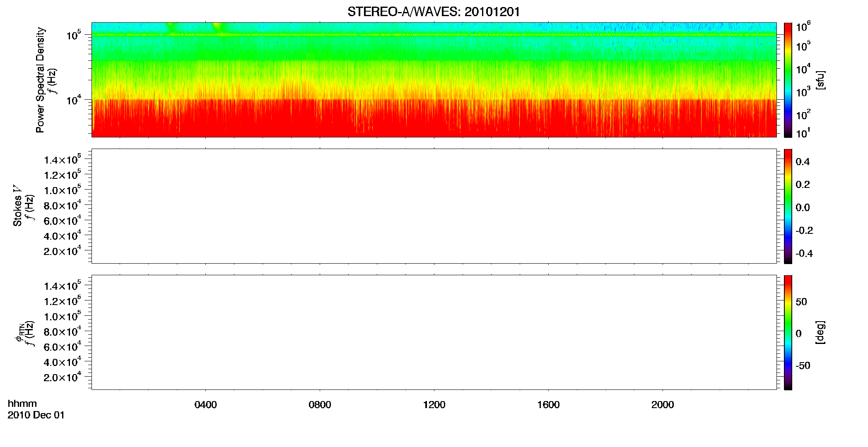The width and height of the screenshot is (868, 447).
Task: Click the 8.0×10⁴ tick on the Stokes V axis
Action: click(62, 205)
